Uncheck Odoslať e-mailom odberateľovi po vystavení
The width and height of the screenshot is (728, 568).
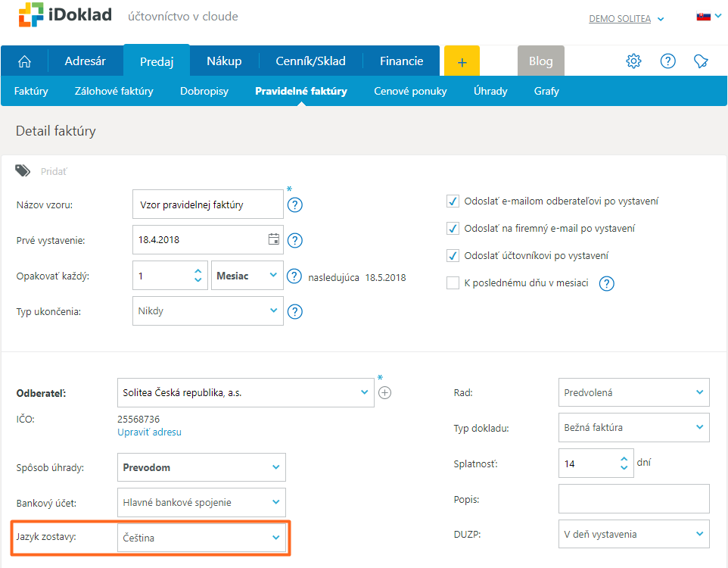point(453,201)
